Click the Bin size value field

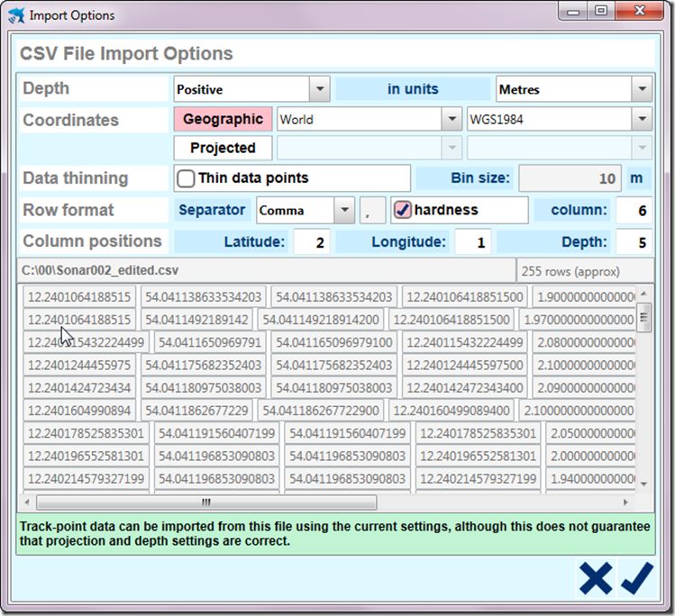coord(569,178)
